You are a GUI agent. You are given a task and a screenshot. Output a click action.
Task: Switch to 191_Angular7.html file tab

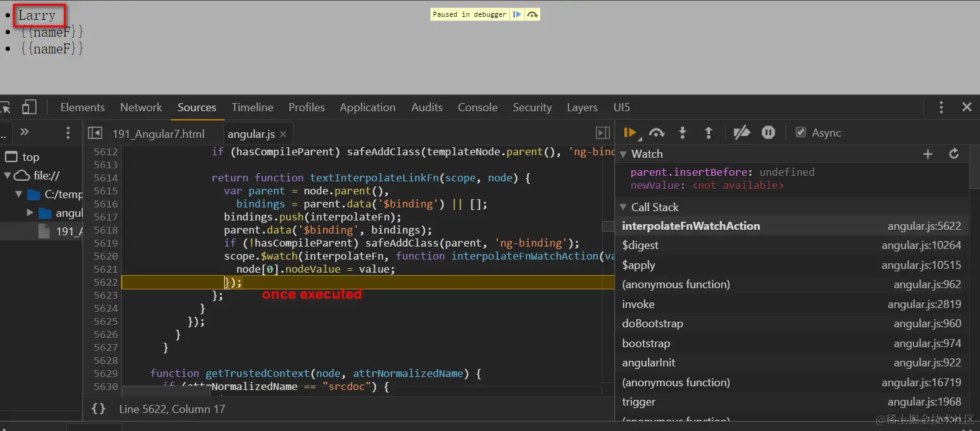click(x=158, y=134)
